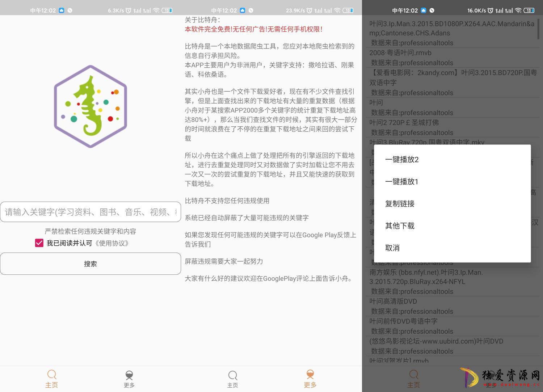Tap line 比特舟不支持您任何违规使用
This screenshot has height=392, width=543.
(x=227, y=201)
